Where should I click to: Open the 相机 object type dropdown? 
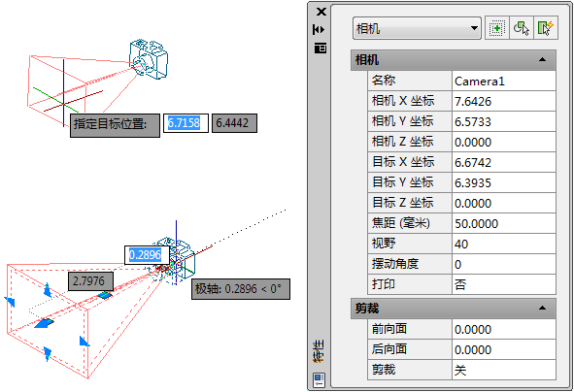(417, 28)
